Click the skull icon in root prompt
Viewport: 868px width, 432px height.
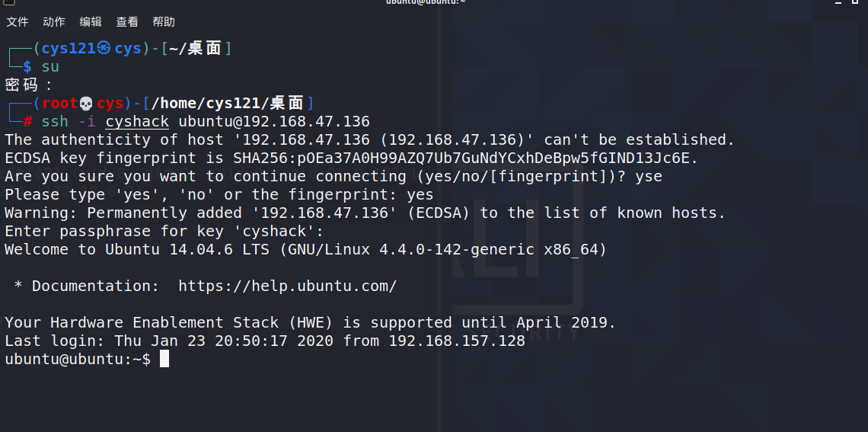[x=86, y=104]
